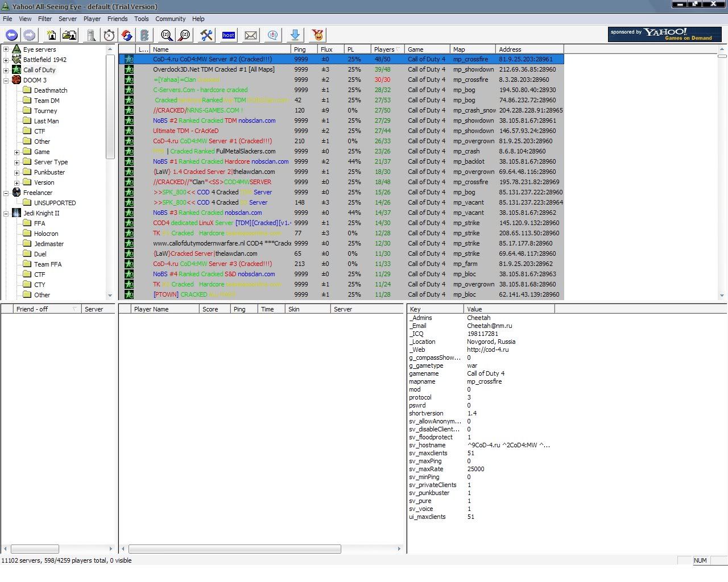This screenshot has height=582, width=728.
Task: Click the DOOM 3 red game icon
Action: click(x=16, y=80)
